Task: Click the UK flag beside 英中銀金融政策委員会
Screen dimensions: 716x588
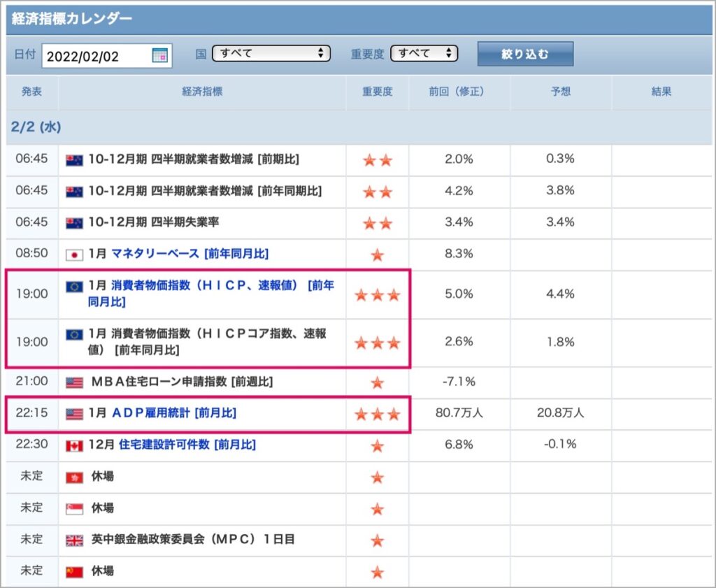Action: (74, 540)
